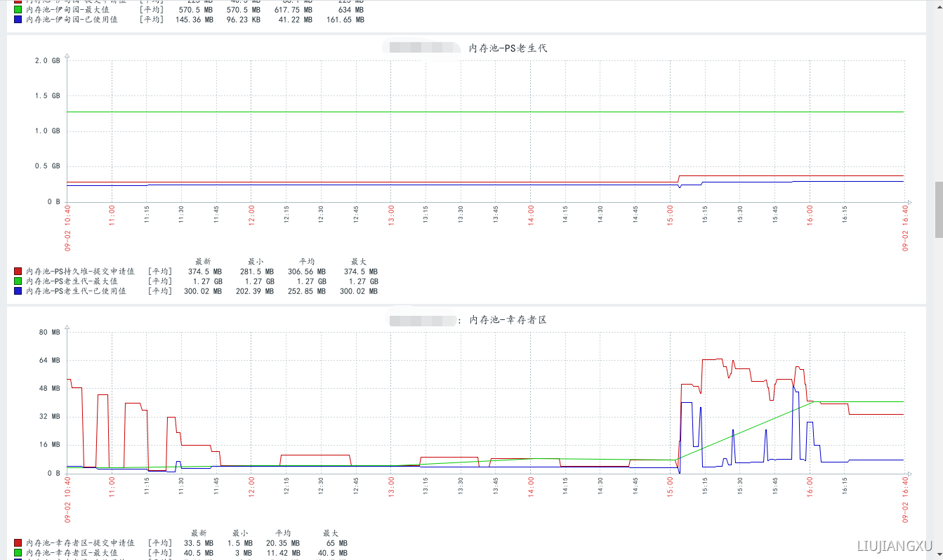Click 09-02 16:40 end label on 幸存者区 chart
The height and width of the screenshot is (560, 943).
(x=905, y=499)
